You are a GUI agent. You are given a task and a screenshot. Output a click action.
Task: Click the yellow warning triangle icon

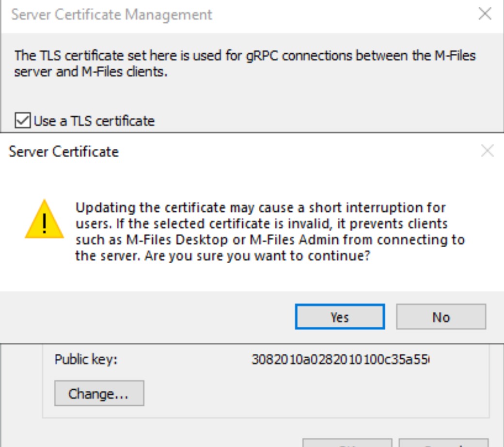click(45, 219)
